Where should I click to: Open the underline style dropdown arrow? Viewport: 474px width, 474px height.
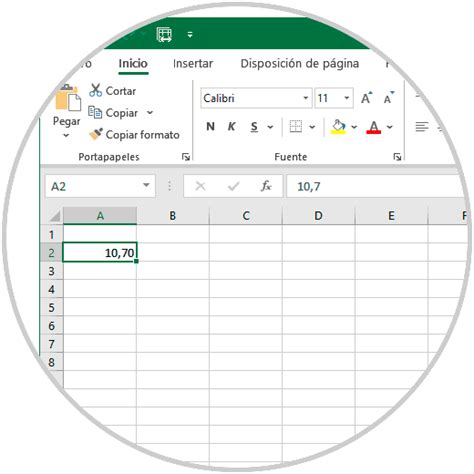270,127
